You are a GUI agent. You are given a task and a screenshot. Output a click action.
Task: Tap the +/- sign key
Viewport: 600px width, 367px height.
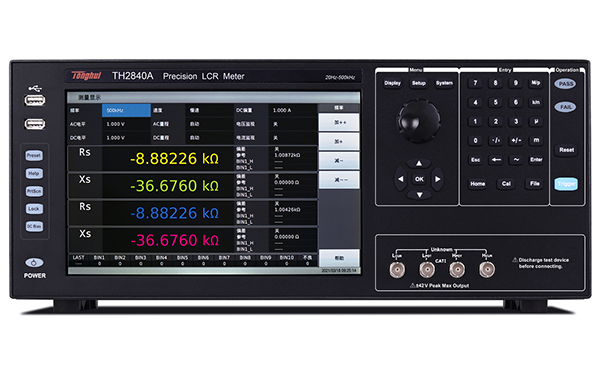(x=516, y=140)
